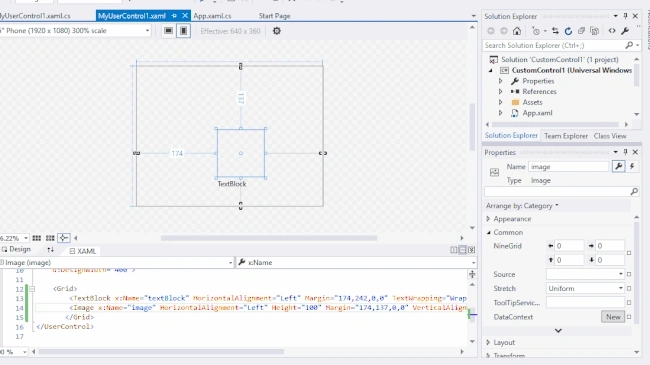Click in the Name field containing image
650x365 pixels.
[568, 166]
